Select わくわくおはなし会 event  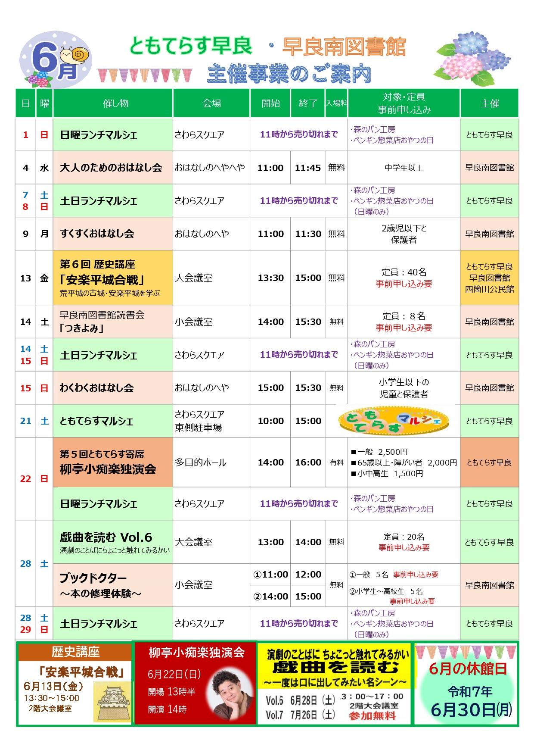pyautogui.click(x=113, y=387)
